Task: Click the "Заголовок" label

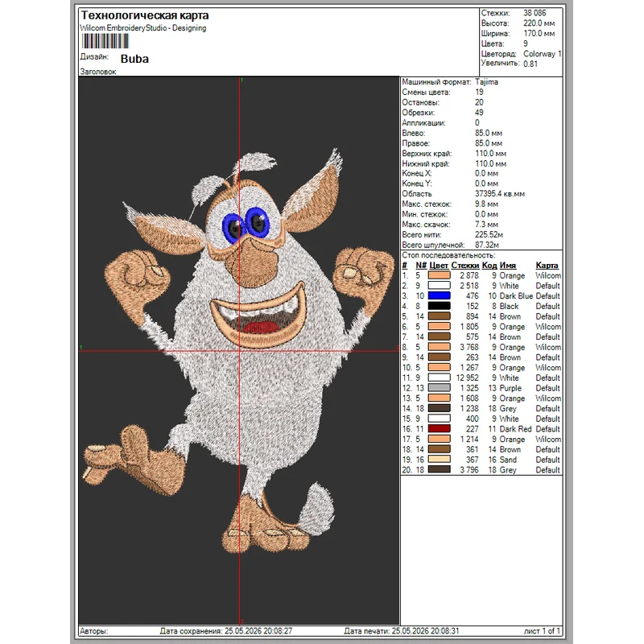Action: (x=98, y=72)
